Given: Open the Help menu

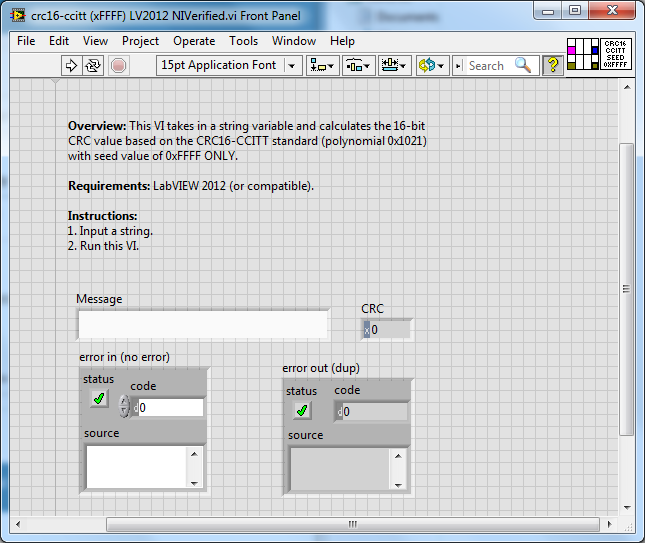Looking at the screenshot, I should pyautogui.click(x=342, y=41).
